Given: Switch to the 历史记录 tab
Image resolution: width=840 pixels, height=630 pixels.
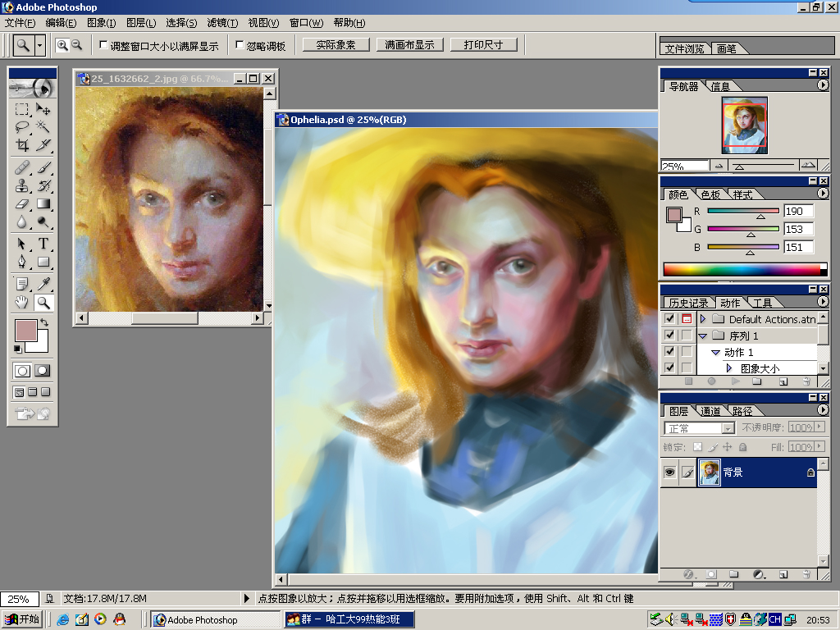Looking at the screenshot, I should click(x=688, y=303).
